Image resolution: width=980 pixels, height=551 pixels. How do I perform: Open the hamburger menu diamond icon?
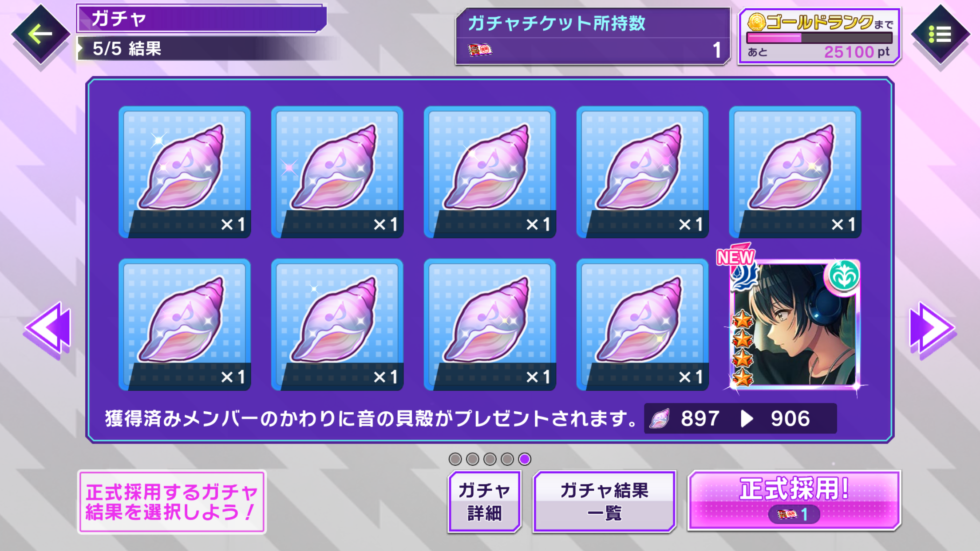pos(940,34)
